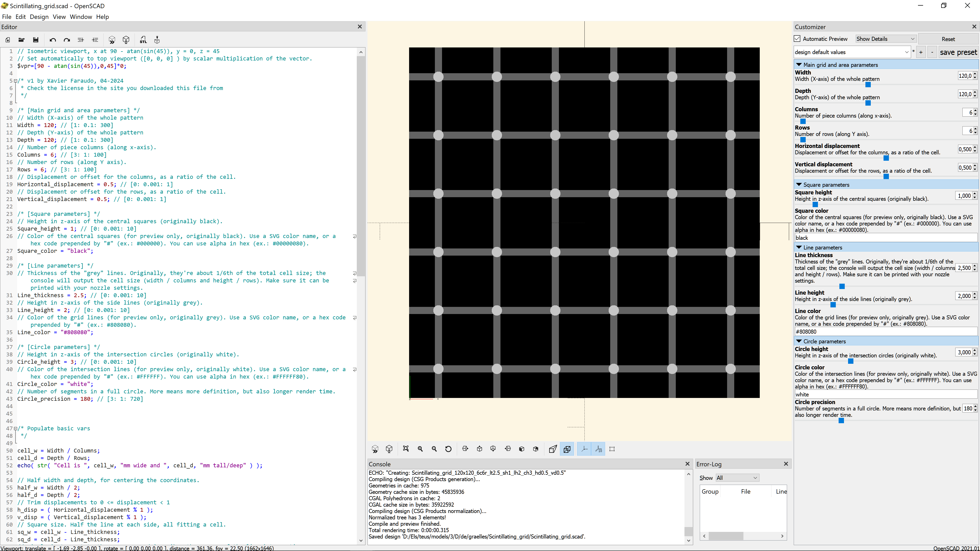Select the top view orientation
The image size is (980, 551).
tap(480, 449)
